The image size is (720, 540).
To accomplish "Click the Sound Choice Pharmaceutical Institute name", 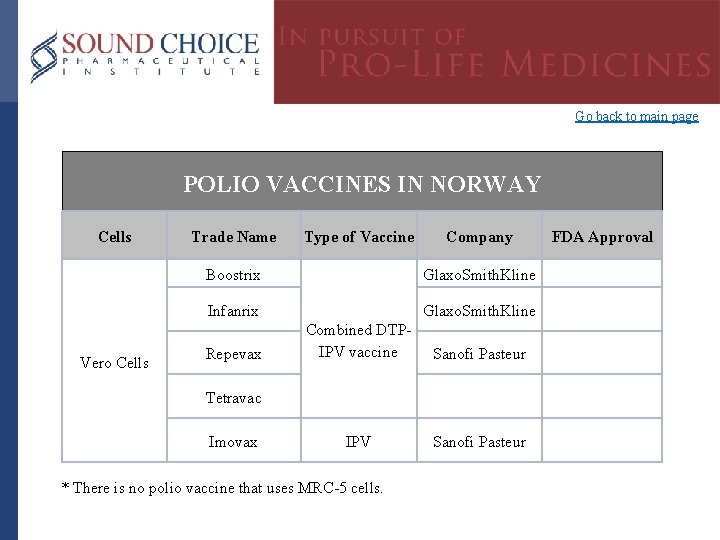I will pyautogui.click(x=161, y=55).
